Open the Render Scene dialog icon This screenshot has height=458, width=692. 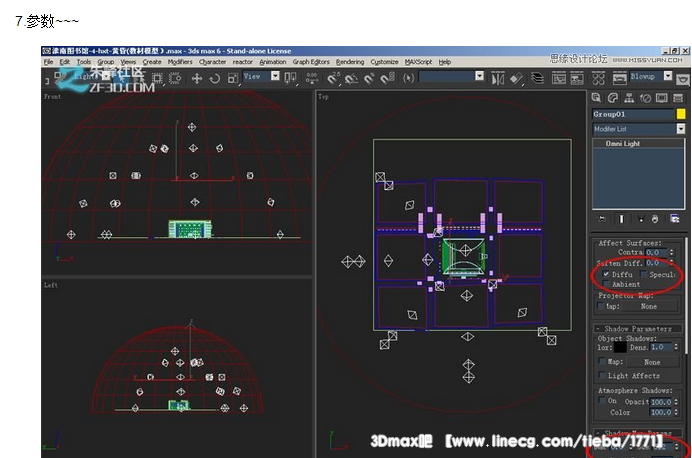tap(619, 79)
